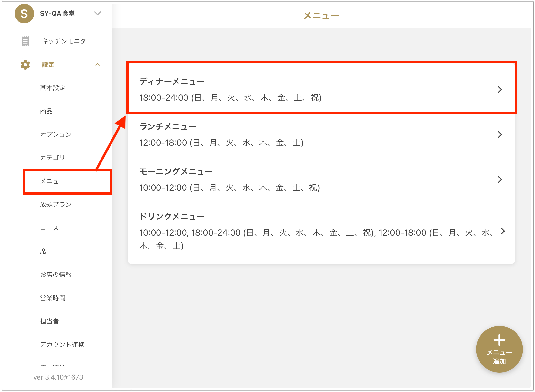
Task: Go to 商品 in the sidebar
Action: 46,111
